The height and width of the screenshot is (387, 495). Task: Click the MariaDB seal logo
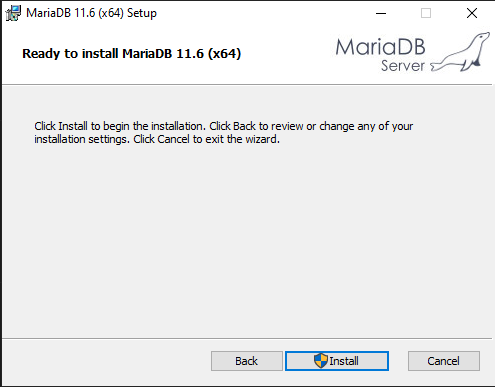[460, 52]
